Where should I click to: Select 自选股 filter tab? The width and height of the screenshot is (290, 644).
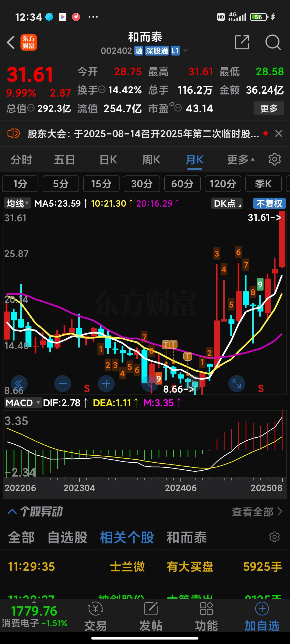tap(67, 537)
